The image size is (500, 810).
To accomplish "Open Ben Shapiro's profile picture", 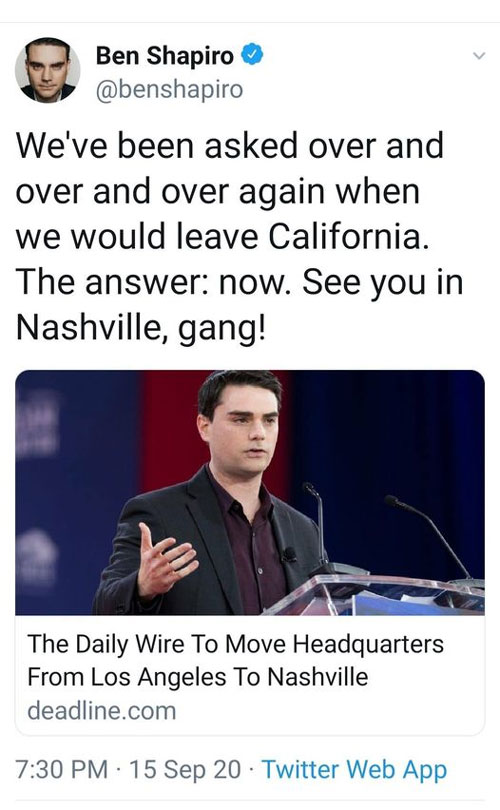I will pyautogui.click(x=48, y=70).
